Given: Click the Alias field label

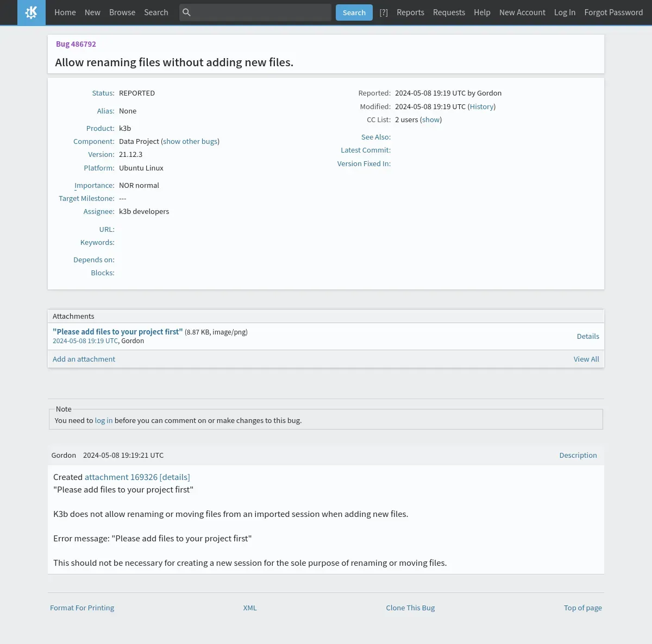Looking at the screenshot, I should pos(105,111).
